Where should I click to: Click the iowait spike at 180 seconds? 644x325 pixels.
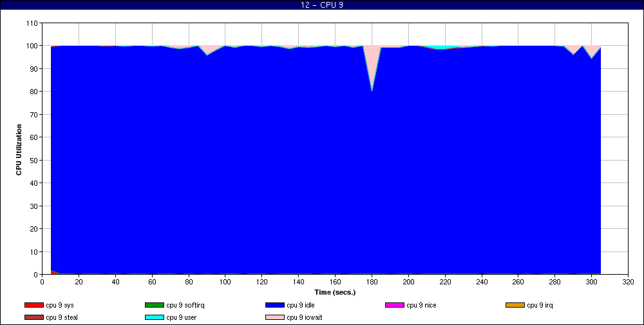[x=372, y=62]
